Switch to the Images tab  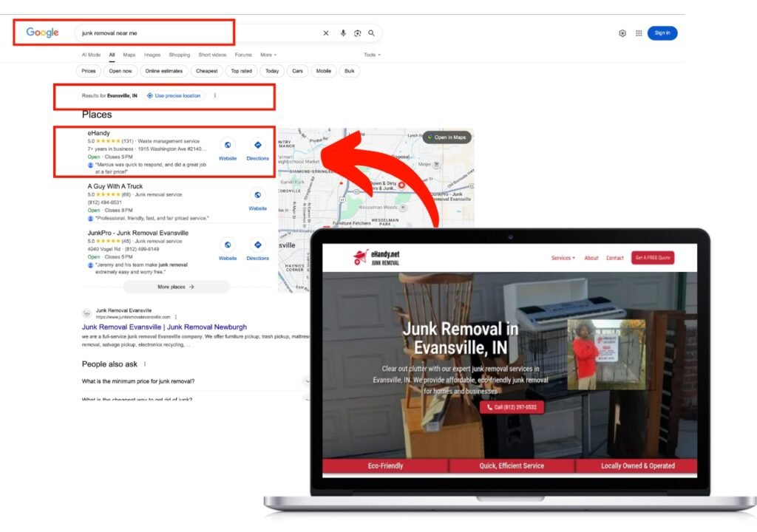[x=152, y=55]
